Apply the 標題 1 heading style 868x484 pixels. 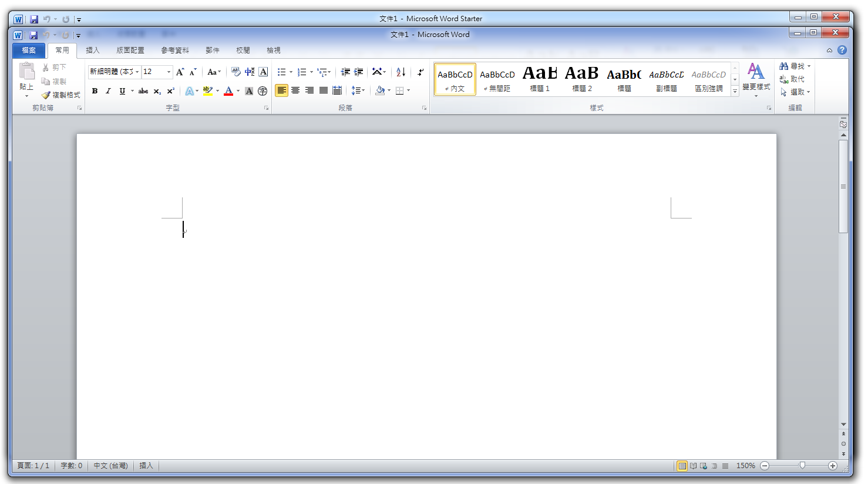point(540,79)
